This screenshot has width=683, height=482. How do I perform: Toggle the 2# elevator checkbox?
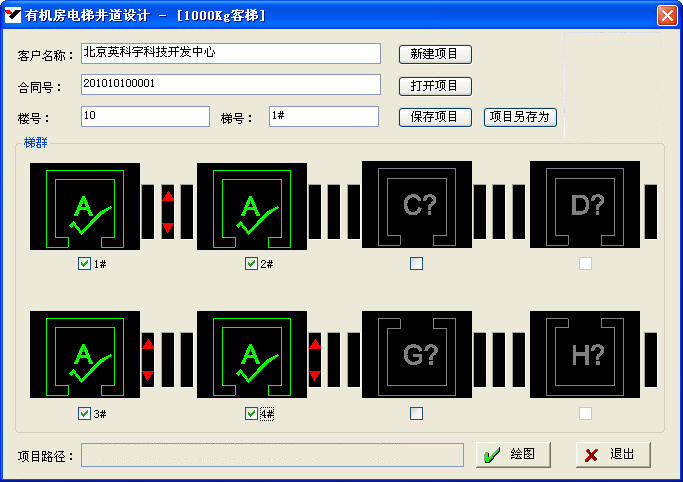coord(251,264)
